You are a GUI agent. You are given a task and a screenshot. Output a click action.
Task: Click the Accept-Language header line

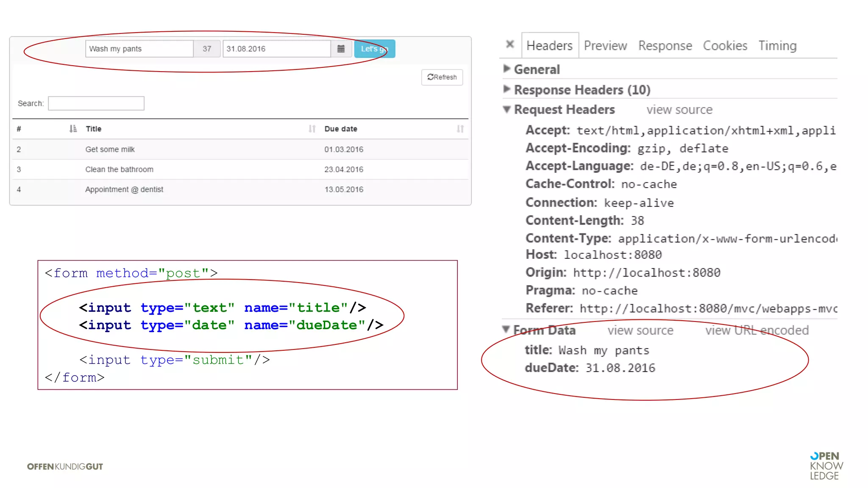pyautogui.click(x=681, y=166)
